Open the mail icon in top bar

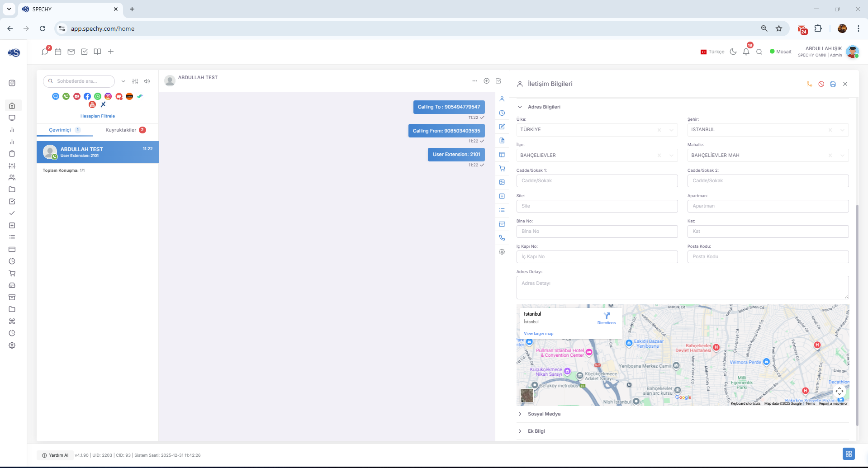pos(71,52)
